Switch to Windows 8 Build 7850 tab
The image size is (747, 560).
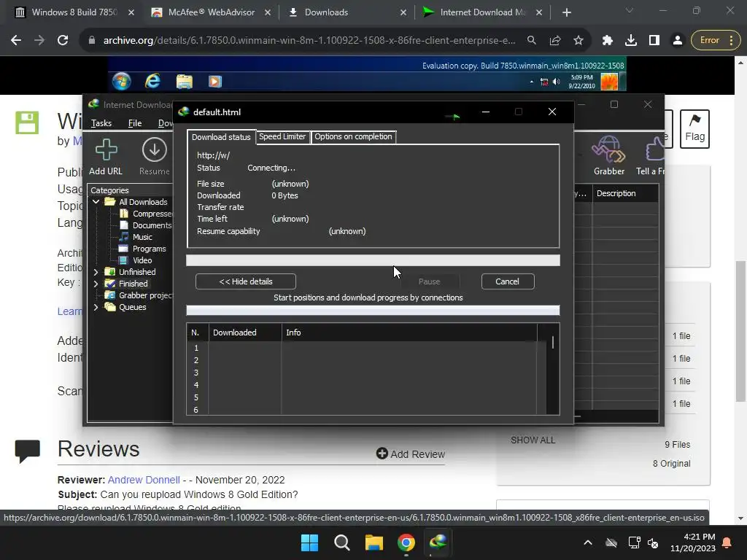click(74, 12)
